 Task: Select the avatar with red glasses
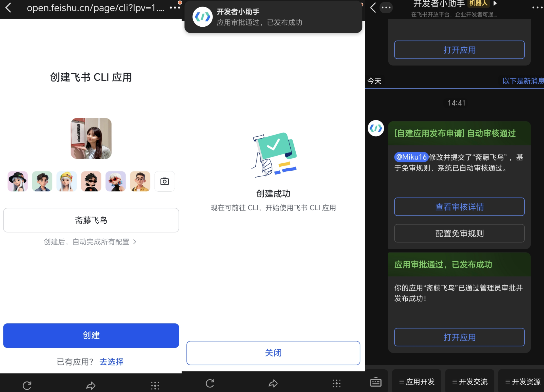click(x=116, y=181)
